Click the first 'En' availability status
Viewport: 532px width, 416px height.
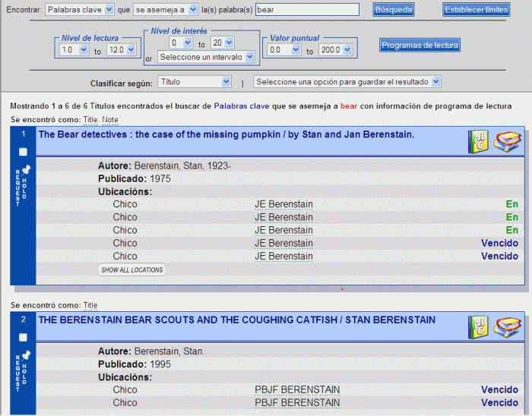[x=512, y=204]
